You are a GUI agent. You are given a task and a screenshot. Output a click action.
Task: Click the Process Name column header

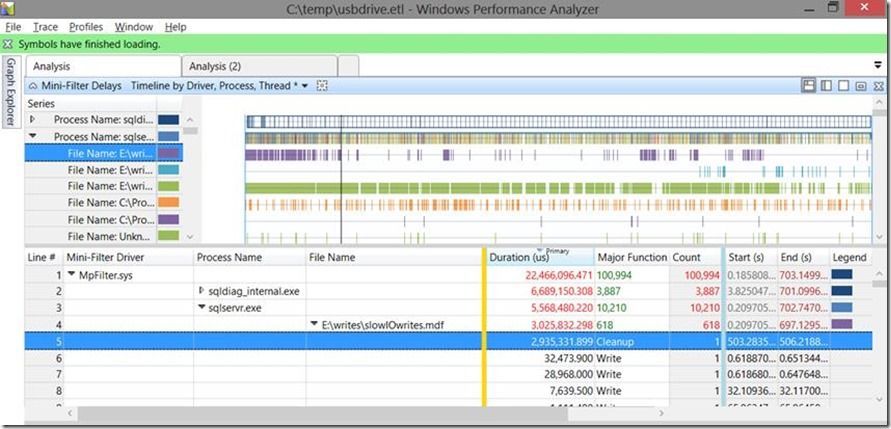pos(249,257)
